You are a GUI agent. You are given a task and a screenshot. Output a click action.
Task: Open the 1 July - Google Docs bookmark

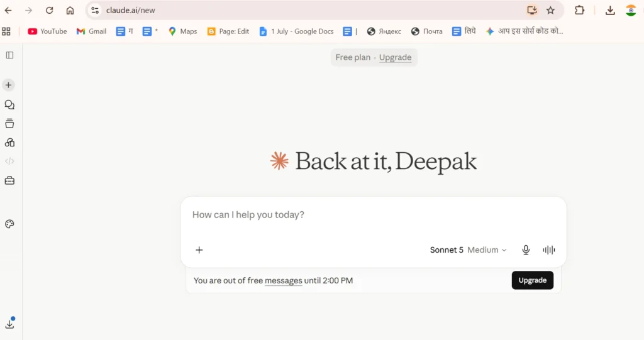pyautogui.click(x=296, y=31)
